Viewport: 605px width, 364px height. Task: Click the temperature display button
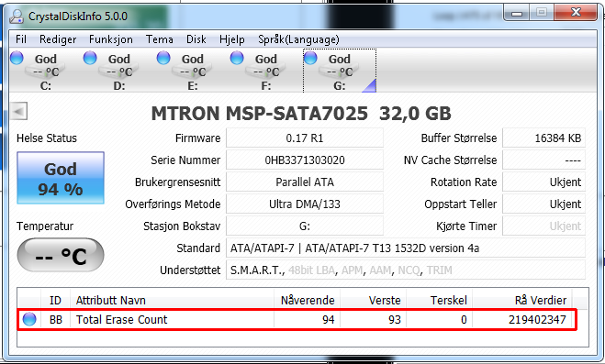click(61, 255)
